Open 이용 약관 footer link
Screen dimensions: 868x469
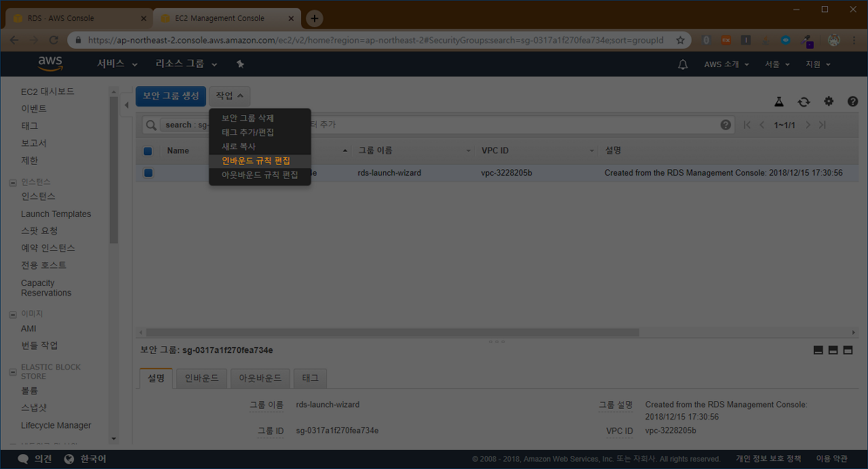831,459
